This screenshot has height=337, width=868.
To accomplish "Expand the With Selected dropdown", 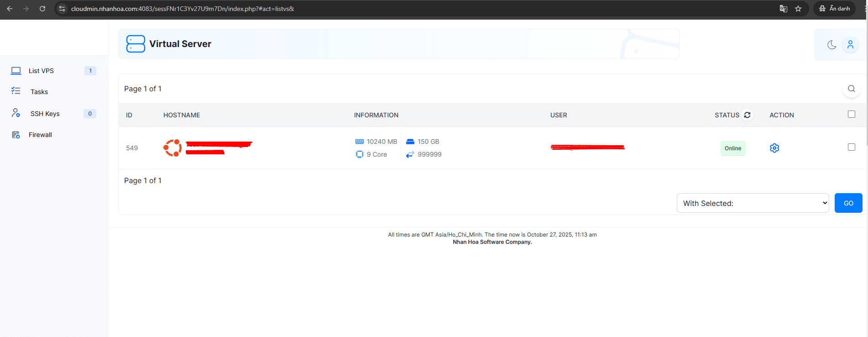I will point(753,203).
